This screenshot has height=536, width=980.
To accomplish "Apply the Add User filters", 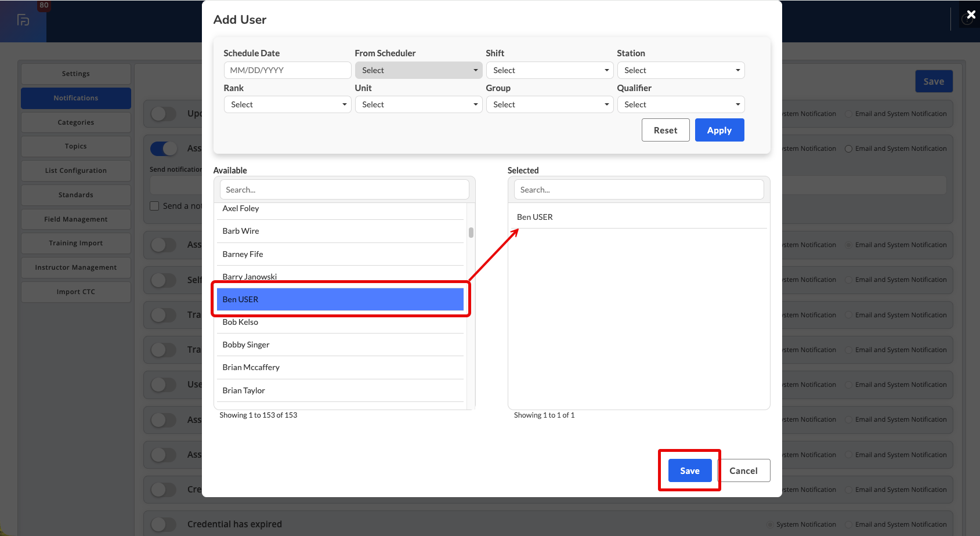I will point(719,130).
